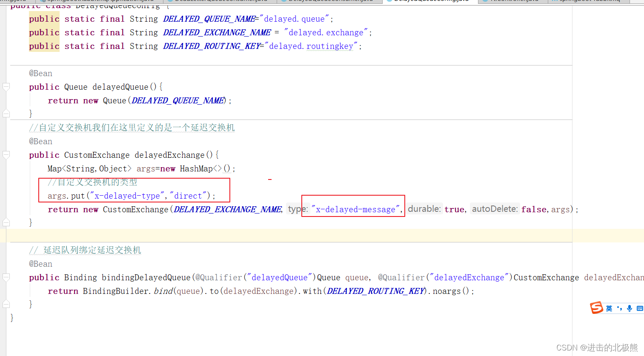
Task: Toggle the 英 Chinese/English input mode
Action: (609, 308)
